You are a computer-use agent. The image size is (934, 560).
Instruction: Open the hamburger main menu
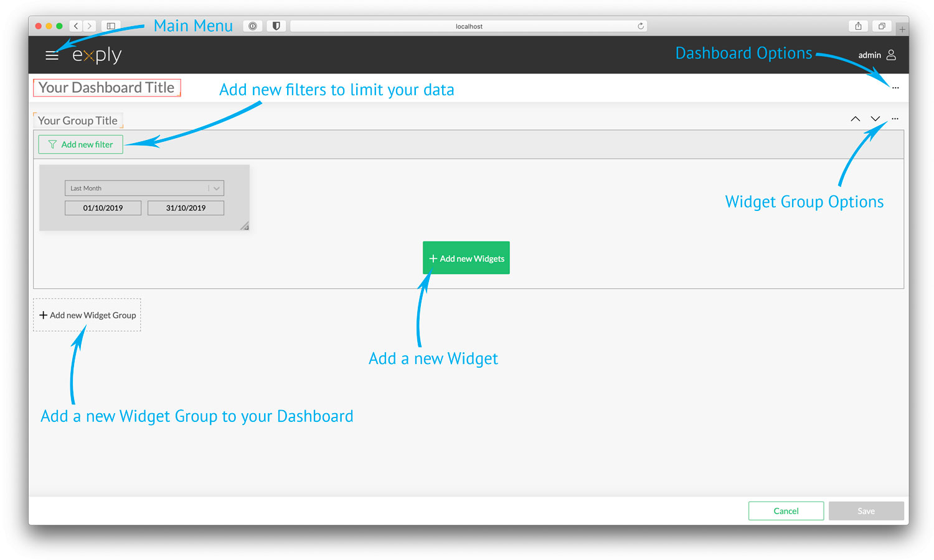coord(52,55)
